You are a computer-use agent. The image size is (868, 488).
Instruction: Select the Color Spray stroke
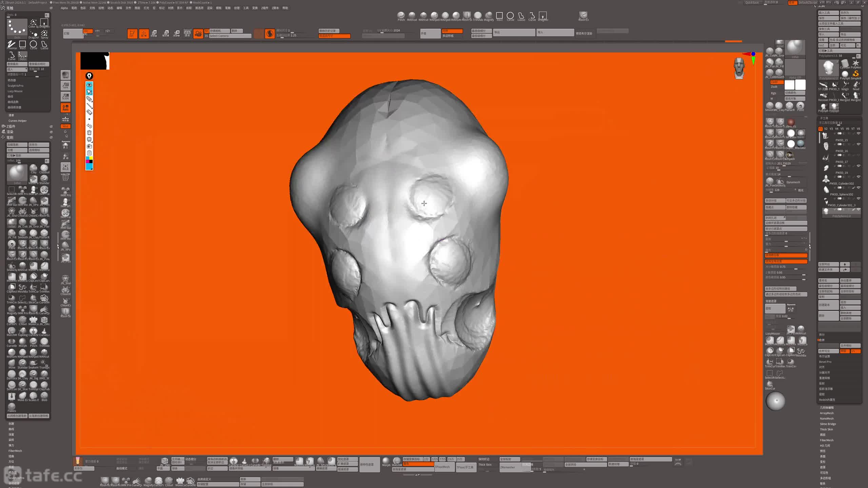click(x=33, y=23)
